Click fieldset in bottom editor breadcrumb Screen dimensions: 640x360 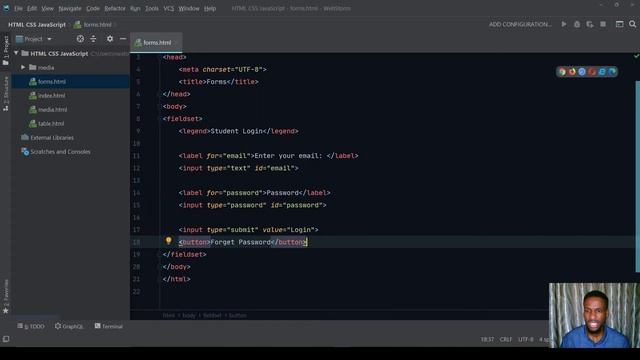pyautogui.click(x=212, y=316)
